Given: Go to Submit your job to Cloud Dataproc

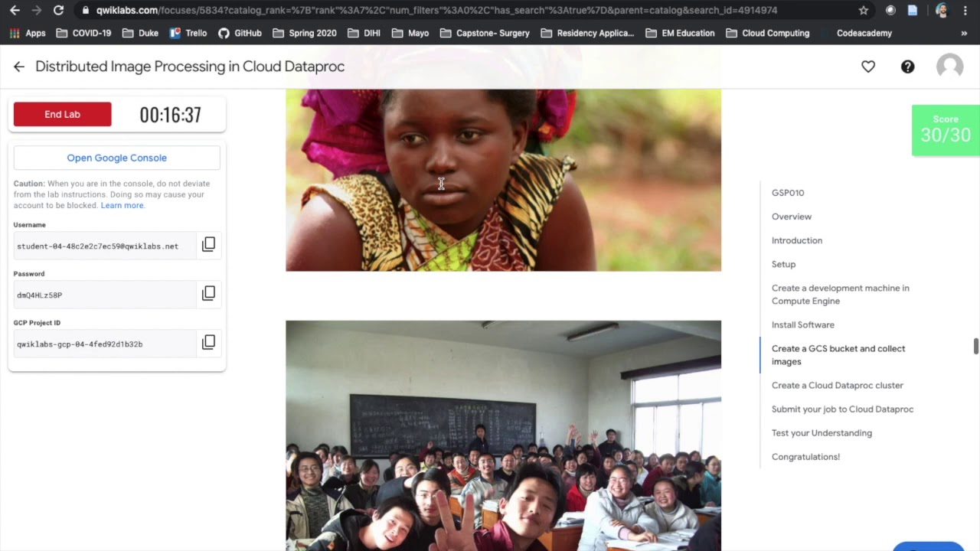Looking at the screenshot, I should pyautogui.click(x=842, y=409).
